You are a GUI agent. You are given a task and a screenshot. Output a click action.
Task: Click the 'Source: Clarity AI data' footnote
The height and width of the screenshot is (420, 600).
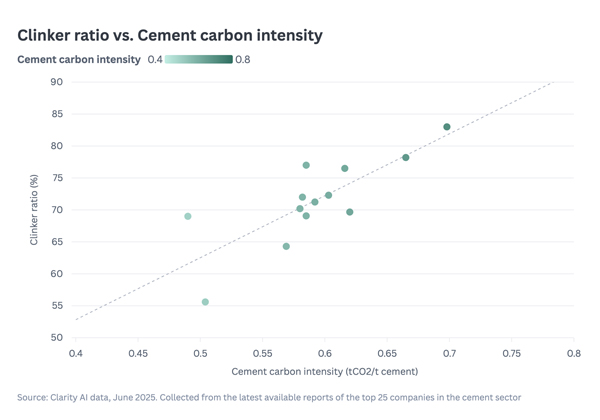[269, 397]
